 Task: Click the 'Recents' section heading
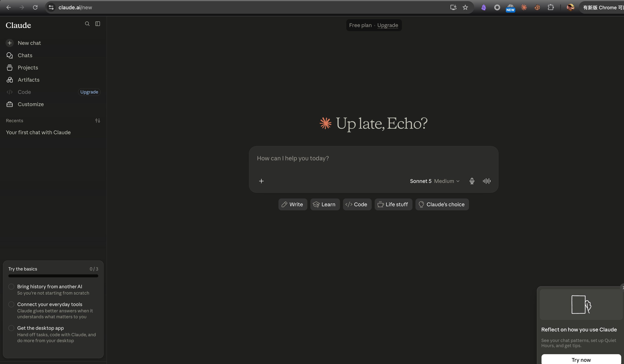(15, 121)
